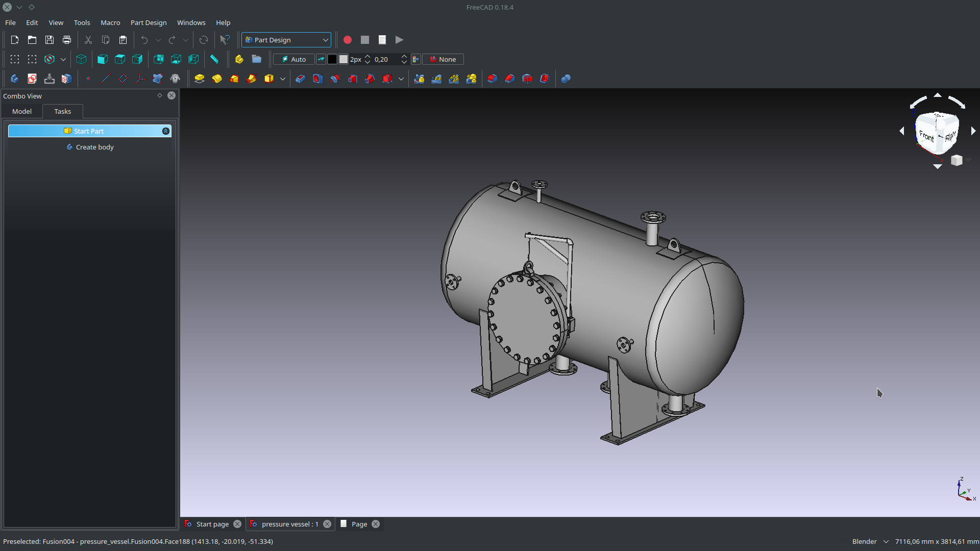Set the isometric view
980x551 pixels.
[81, 59]
